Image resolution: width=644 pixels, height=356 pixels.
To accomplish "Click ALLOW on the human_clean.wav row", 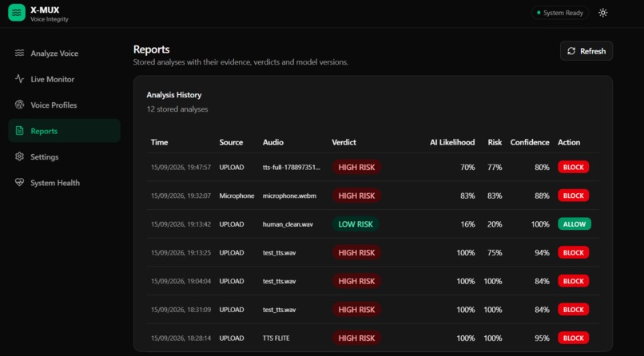I will [x=574, y=224].
